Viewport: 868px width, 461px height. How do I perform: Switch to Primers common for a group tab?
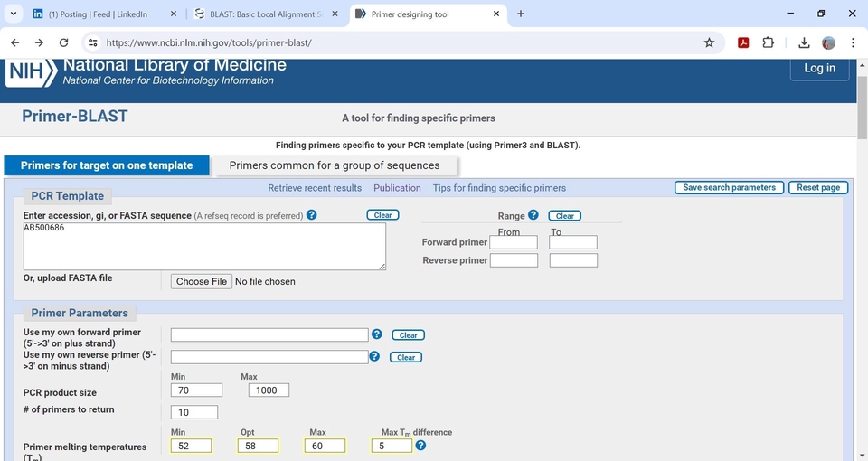pos(335,165)
